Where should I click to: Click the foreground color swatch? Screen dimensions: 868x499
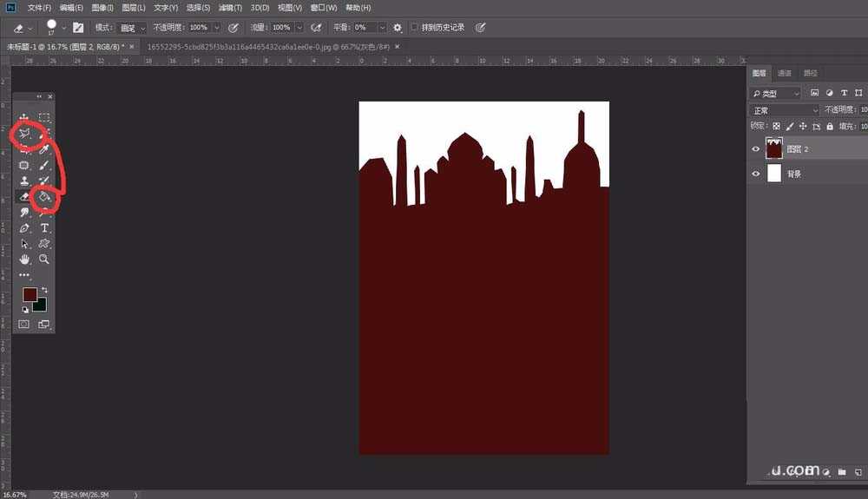(30, 295)
